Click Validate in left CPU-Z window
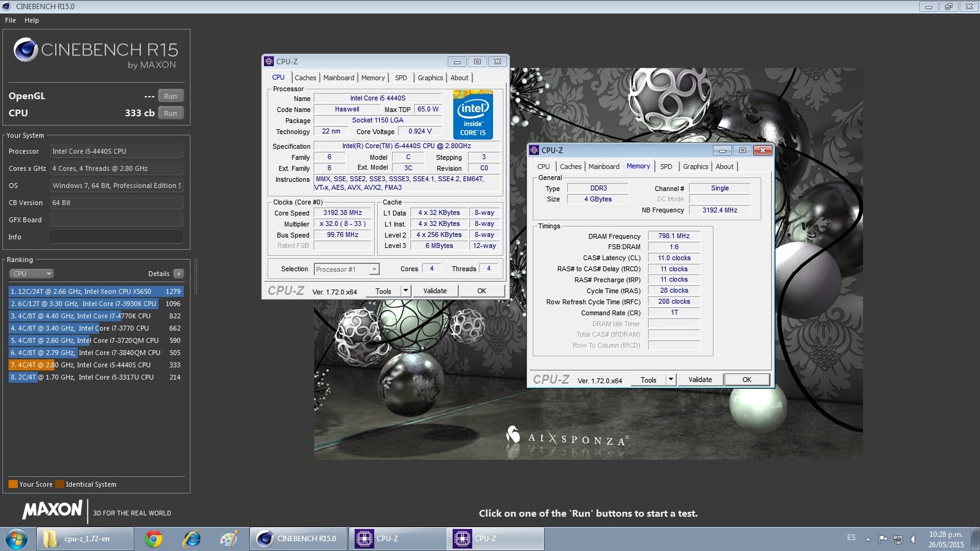The image size is (980, 551). [435, 291]
